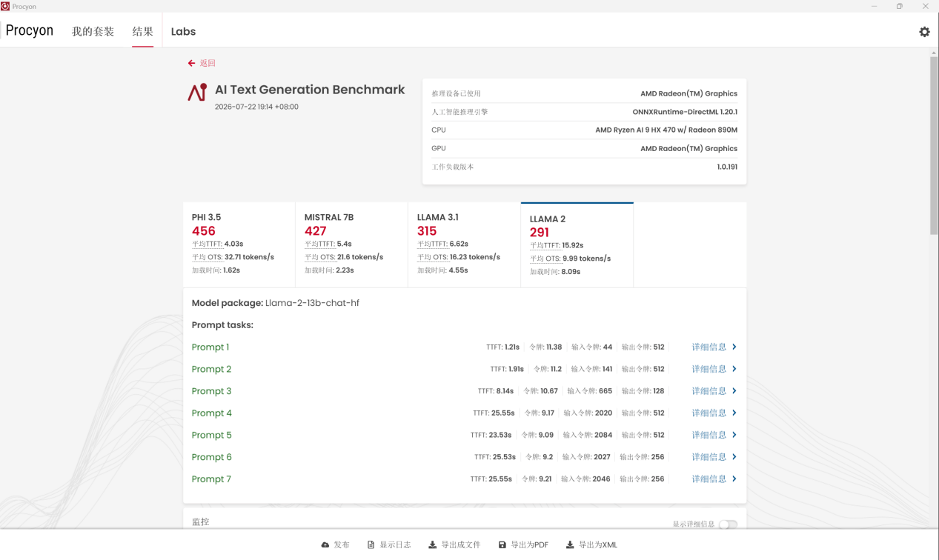Click the cloud publish icon

pos(325,544)
